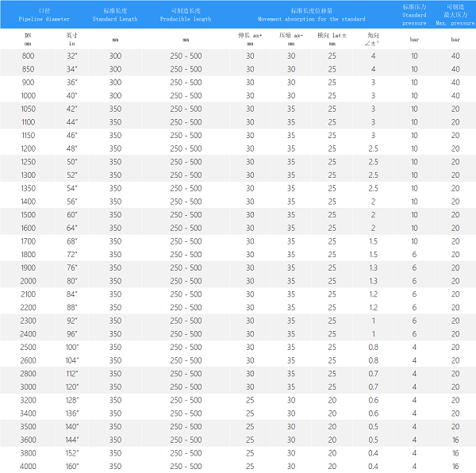Click max pressure 40 in DN 900 row
Image resolution: width=476 pixels, height=473 pixels.
point(455,83)
